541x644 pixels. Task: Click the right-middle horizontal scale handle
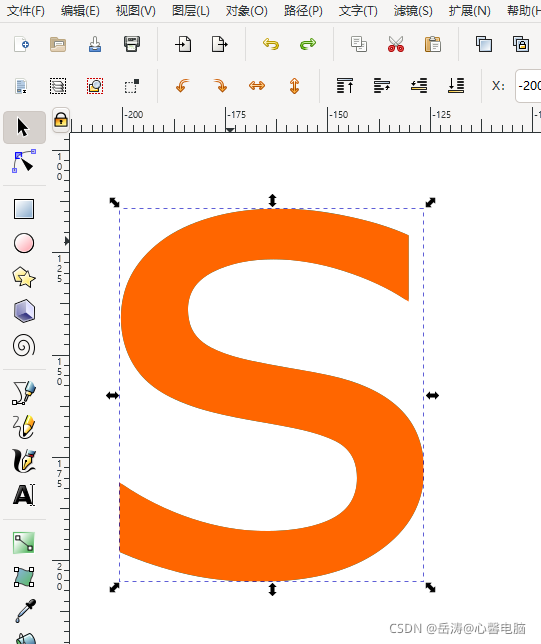pyautogui.click(x=432, y=396)
